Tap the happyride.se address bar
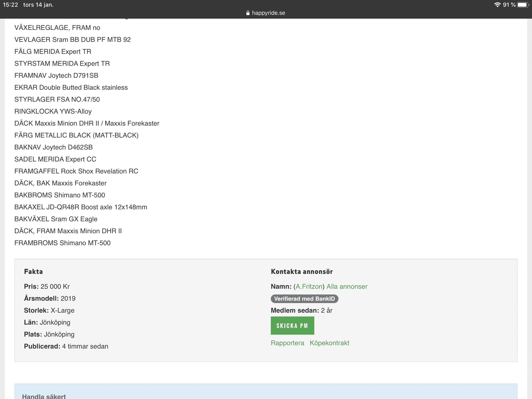Image resolution: width=532 pixels, height=399 pixels. 268,13
